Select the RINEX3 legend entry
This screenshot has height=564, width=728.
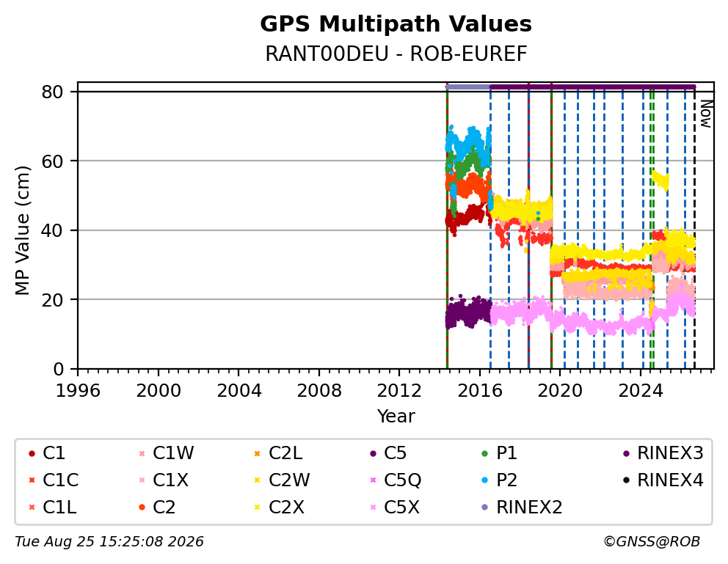tap(663, 453)
